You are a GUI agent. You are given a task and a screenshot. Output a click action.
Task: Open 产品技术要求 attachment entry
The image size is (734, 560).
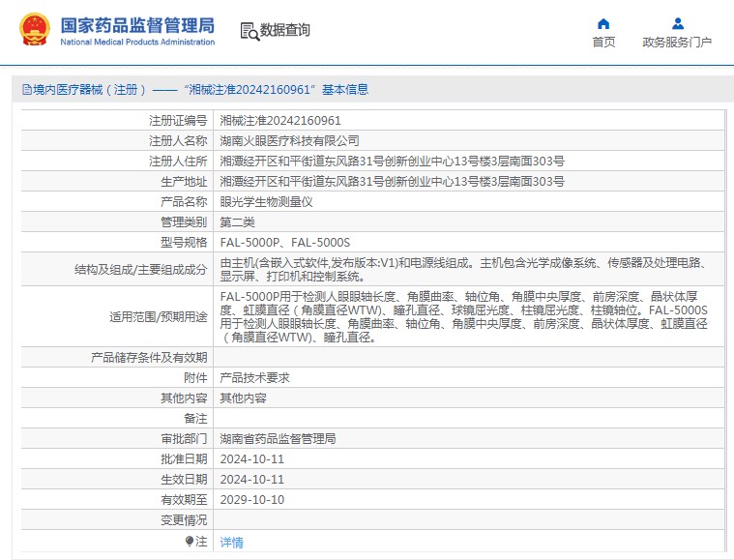(255, 377)
